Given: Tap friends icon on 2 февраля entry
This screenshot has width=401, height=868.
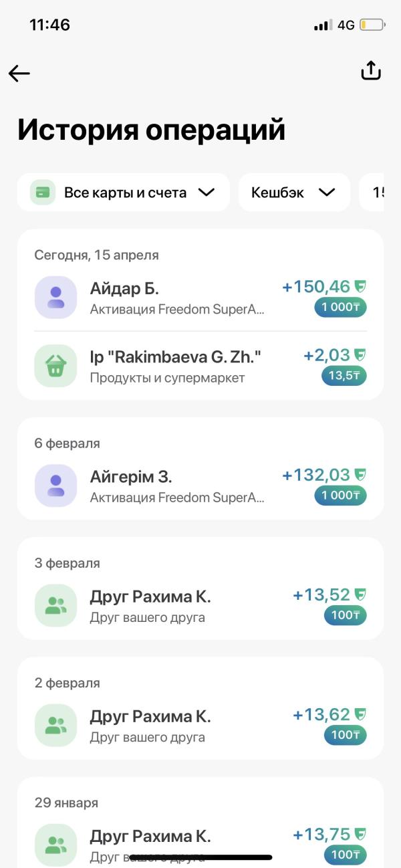Looking at the screenshot, I should click(56, 725).
